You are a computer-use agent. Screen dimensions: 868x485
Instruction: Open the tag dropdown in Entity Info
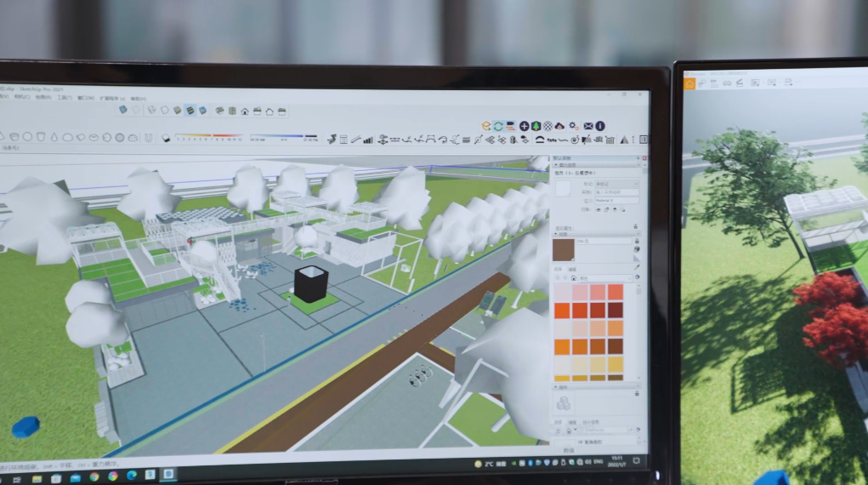tap(616, 184)
